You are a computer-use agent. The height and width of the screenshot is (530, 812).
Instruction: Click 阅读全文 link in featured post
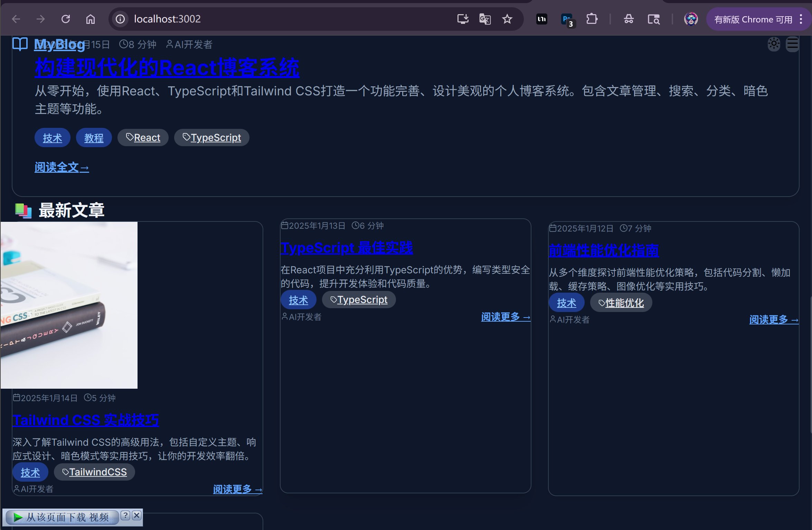[62, 168]
